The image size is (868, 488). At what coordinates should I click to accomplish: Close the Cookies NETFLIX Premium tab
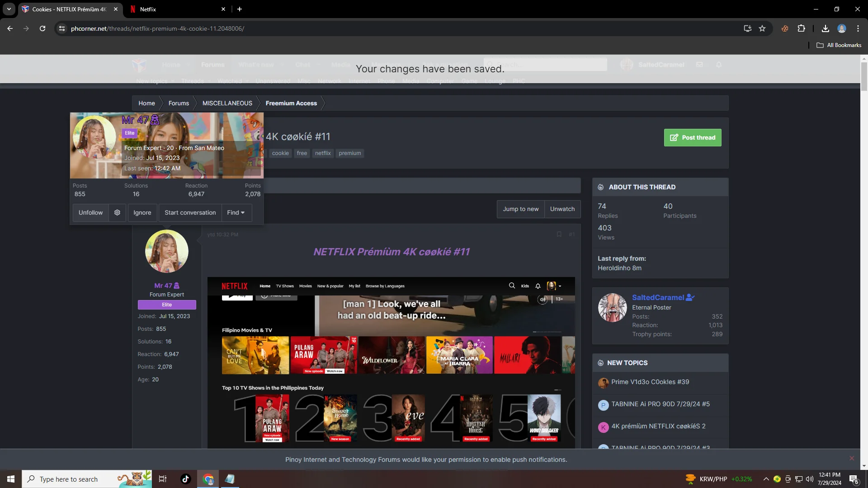pos(116,9)
